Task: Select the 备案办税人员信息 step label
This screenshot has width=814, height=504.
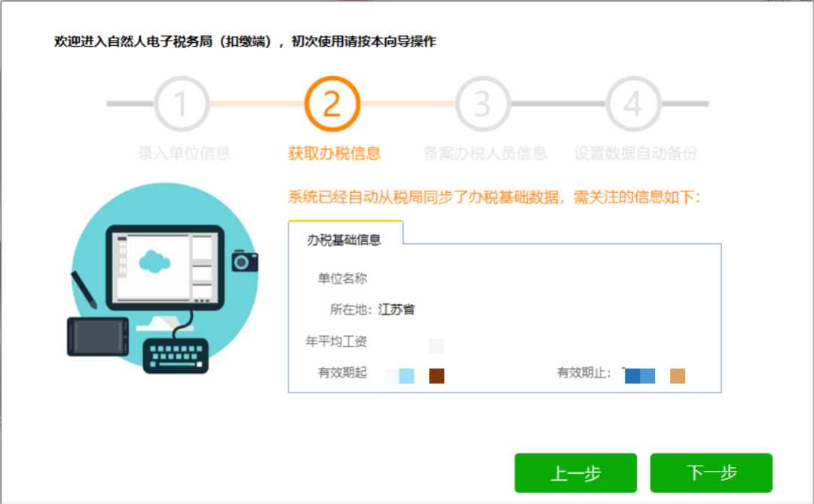Action: coord(485,154)
